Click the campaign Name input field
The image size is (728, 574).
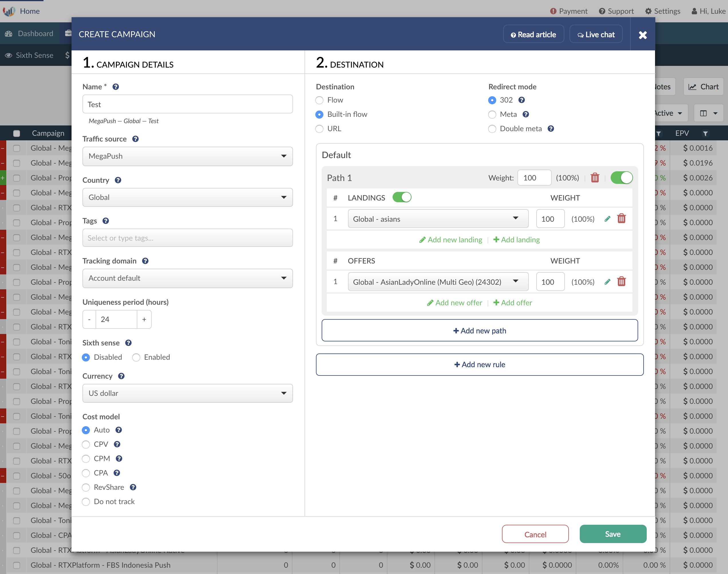coord(187,104)
